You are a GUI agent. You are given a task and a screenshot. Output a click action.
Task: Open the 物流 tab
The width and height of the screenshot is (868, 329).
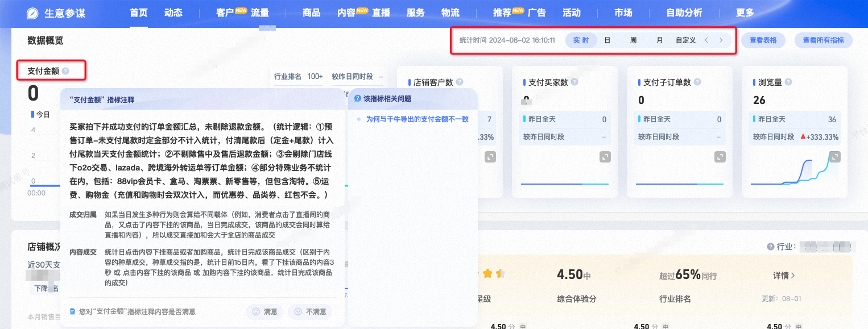pos(450,13)
